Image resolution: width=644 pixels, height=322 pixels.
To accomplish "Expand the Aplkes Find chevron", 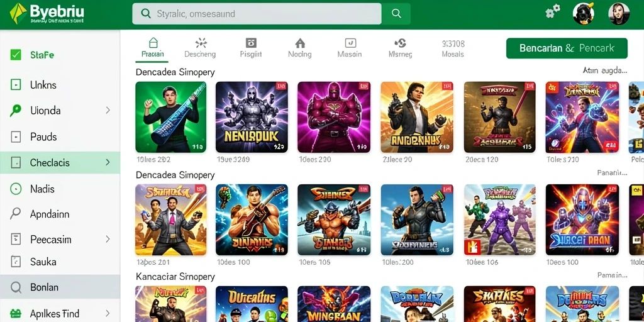I will [x=108, y=314].
